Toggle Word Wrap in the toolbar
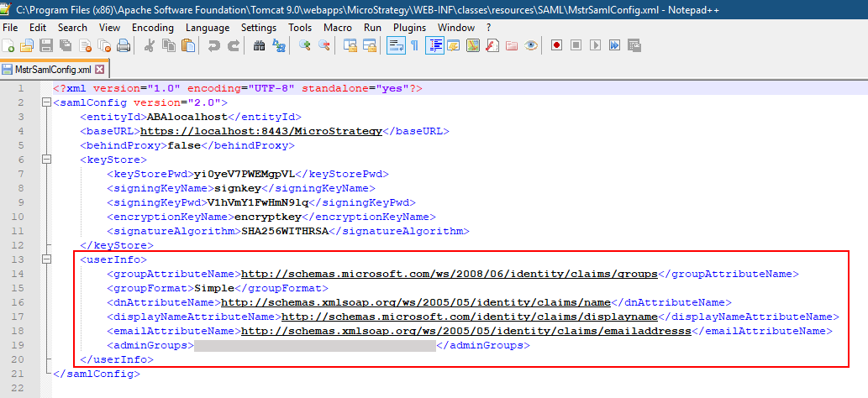Screen dimensions: 868x398 (394, 45)
